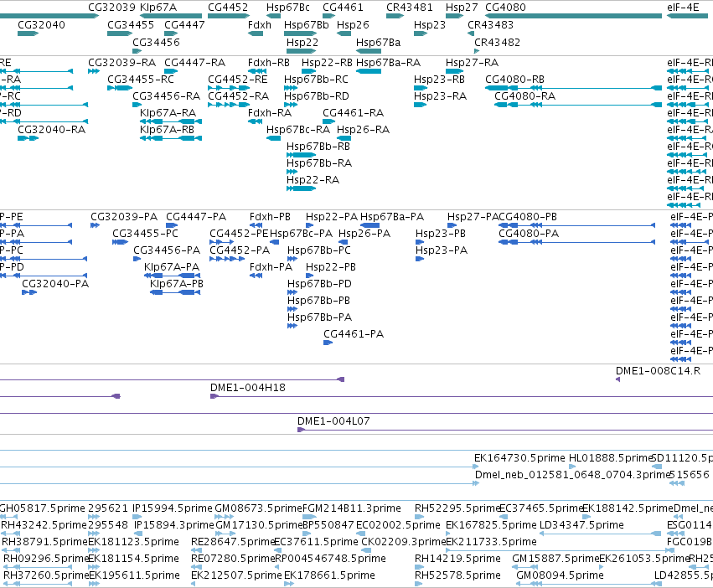Click the Hsp67Ba-RA transcript label
The width and height of the screenshot is (713, 588).
pyautogui.click(x=388, y=62)
